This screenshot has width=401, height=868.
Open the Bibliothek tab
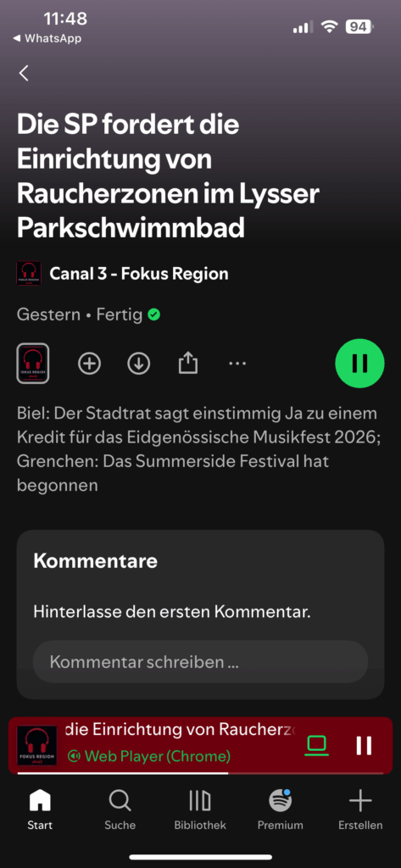(x=200, y=810)
